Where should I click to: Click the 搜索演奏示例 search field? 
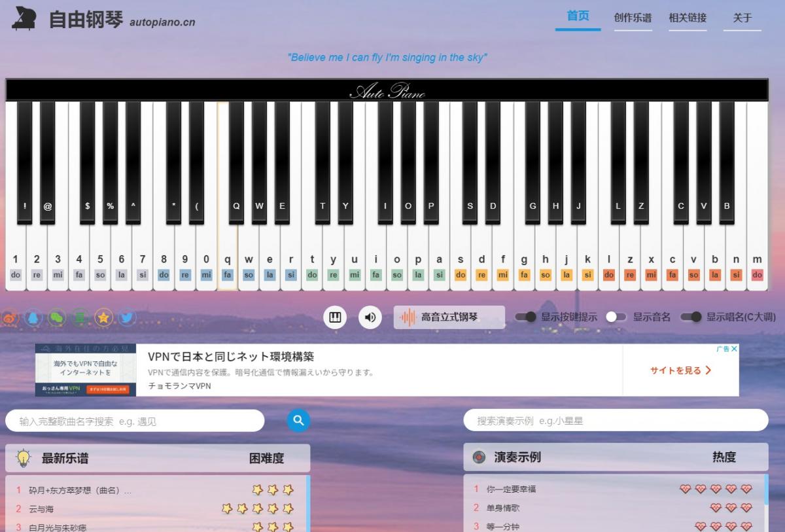(x=615, y=421)
